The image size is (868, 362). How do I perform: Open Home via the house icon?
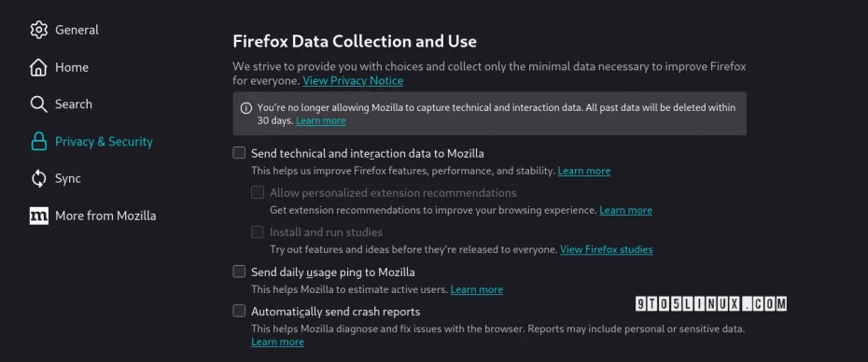tap(39, 67)
